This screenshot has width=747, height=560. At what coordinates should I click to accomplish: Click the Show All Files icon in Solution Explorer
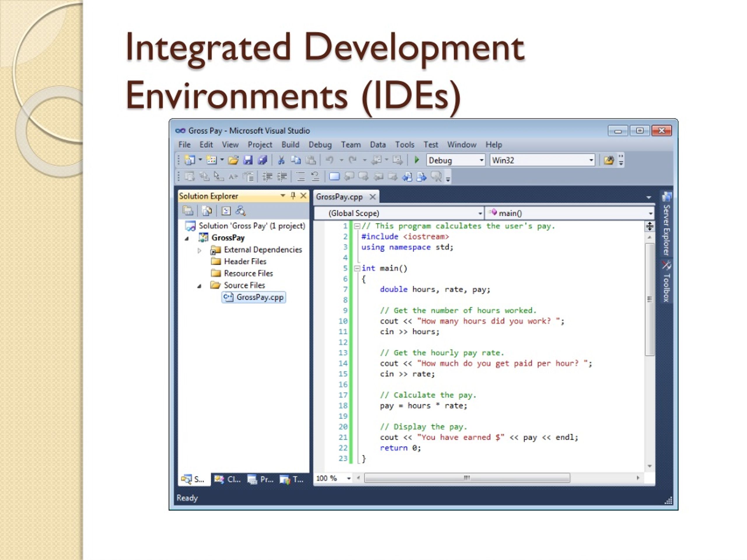[x=207, y=211]
